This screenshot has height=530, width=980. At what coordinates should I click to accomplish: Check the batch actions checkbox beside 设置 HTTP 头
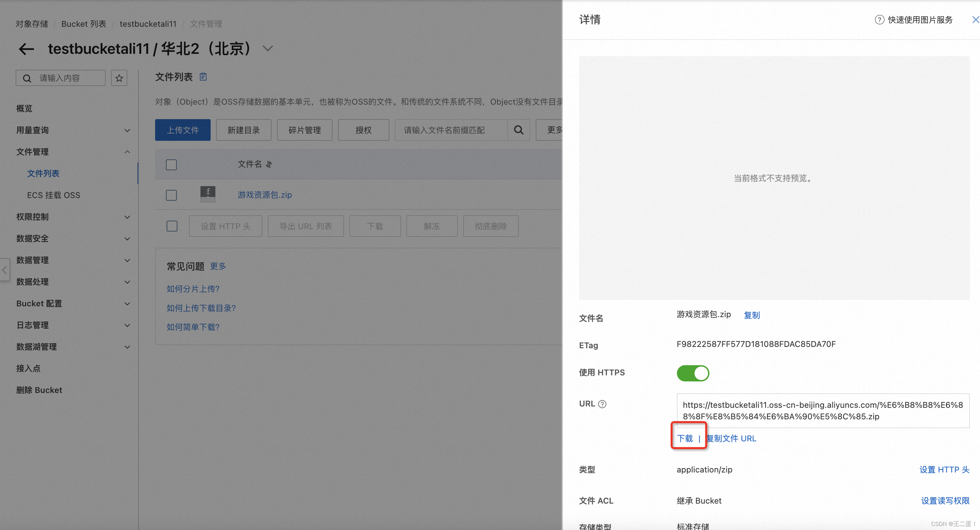(x=172, y=226)
